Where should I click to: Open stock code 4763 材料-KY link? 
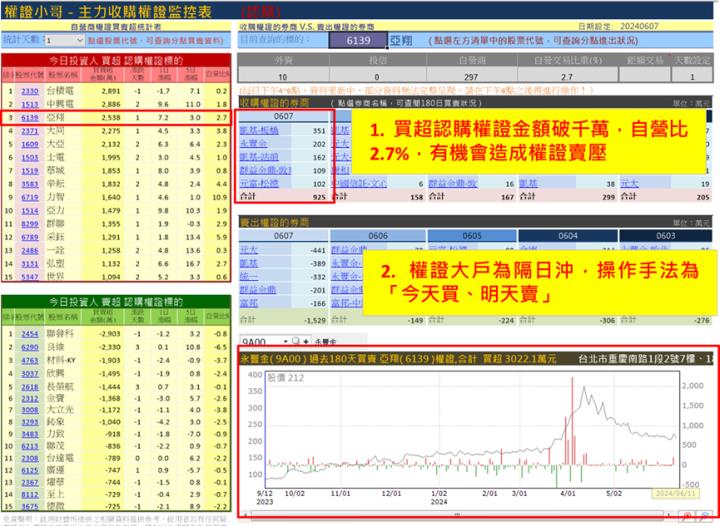pos(30,360)
